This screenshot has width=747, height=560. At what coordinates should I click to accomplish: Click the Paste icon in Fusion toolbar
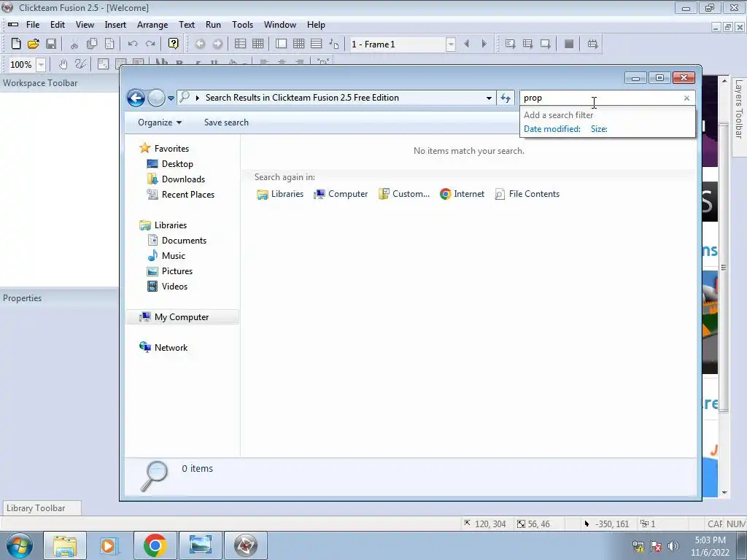pyautogui.click(x=109, y=44)
